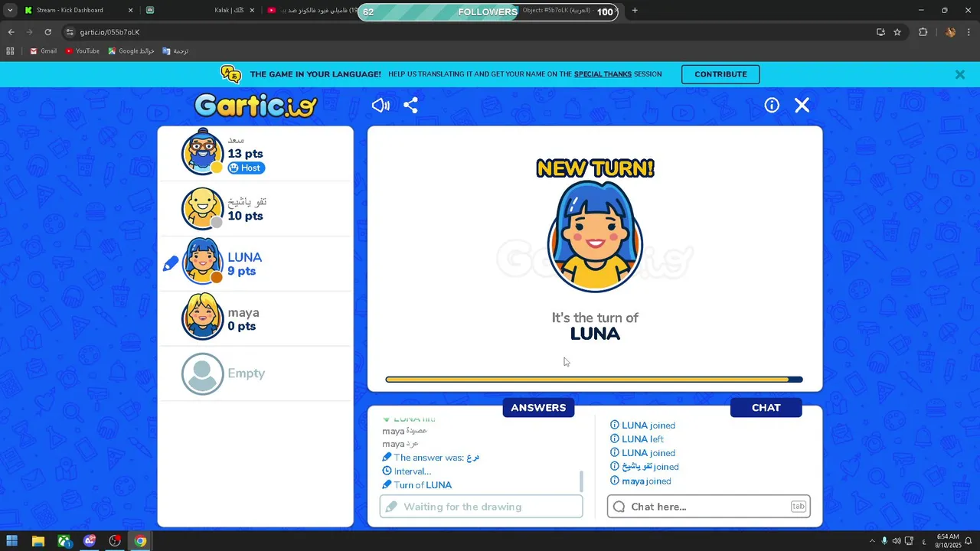Focus the 'Chat here...' input

708,507
